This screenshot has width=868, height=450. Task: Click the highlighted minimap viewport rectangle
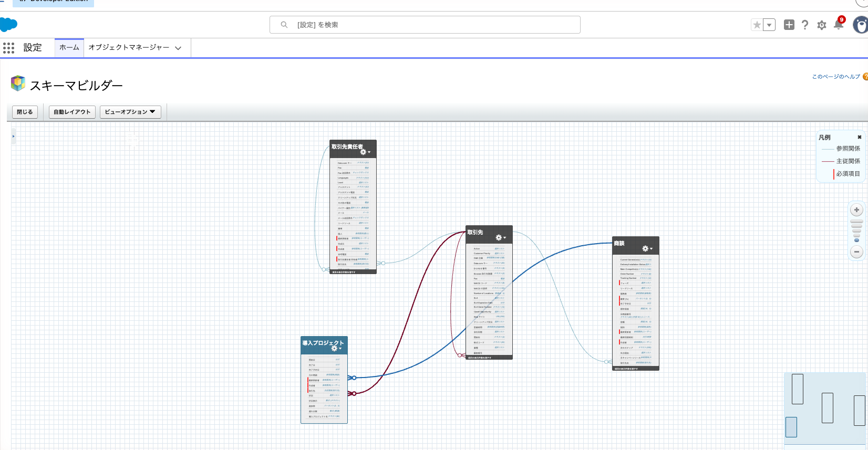791,427
